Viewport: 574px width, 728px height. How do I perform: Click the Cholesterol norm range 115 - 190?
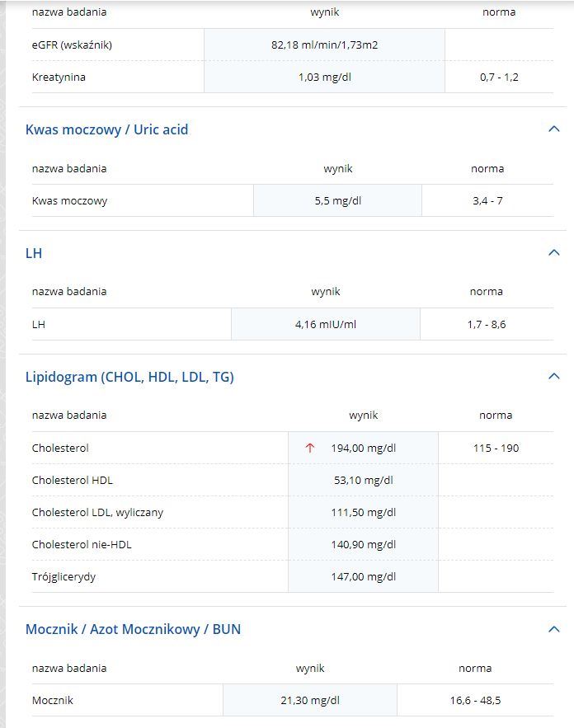[496, 448]
